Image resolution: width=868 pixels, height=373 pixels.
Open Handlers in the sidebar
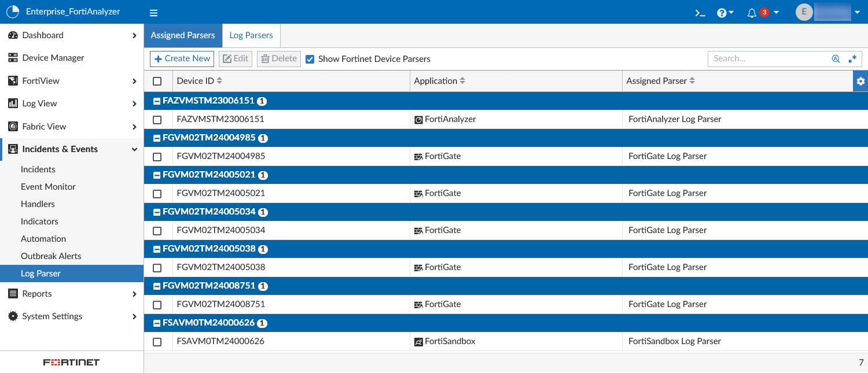[x=38, y=204]
